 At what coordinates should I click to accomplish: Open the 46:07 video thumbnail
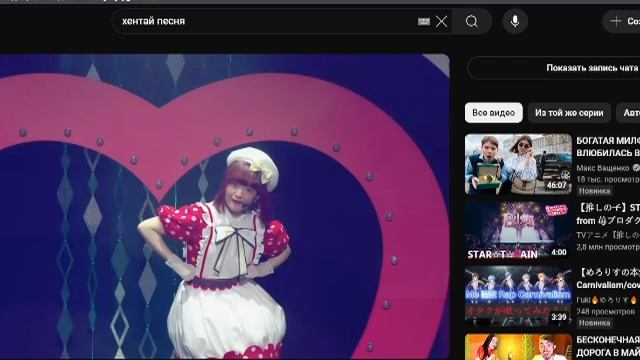point(518,164)
